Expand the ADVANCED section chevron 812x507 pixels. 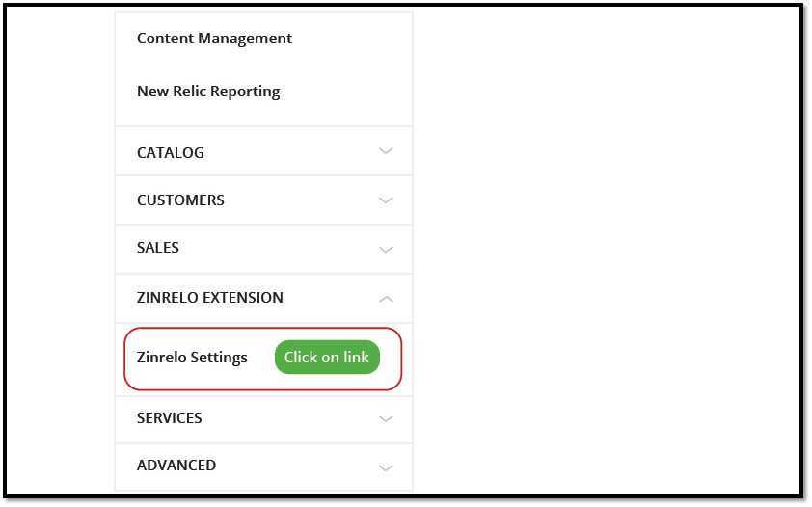[386, 467]
